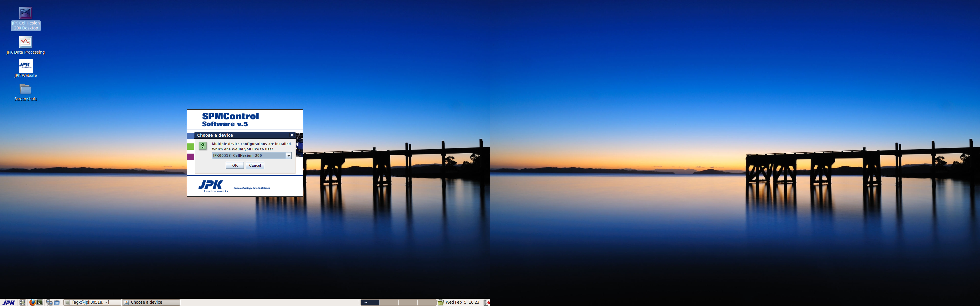Open JPK CellHesion 200 Desktop icon

[25, 19]
